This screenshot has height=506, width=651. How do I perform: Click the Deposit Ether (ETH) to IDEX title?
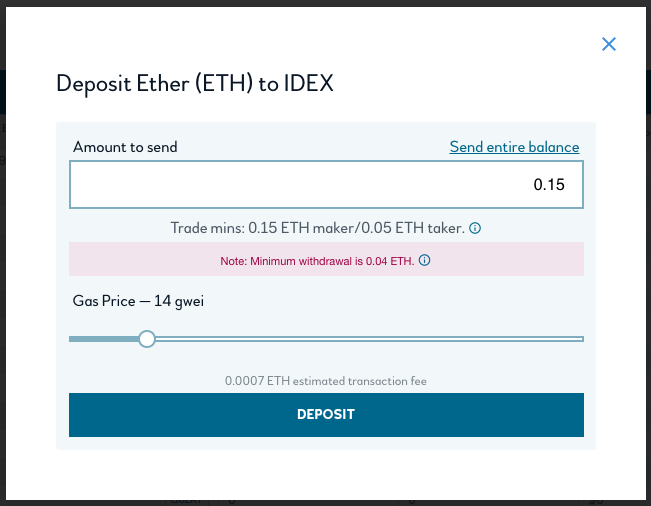coord(195,84)
